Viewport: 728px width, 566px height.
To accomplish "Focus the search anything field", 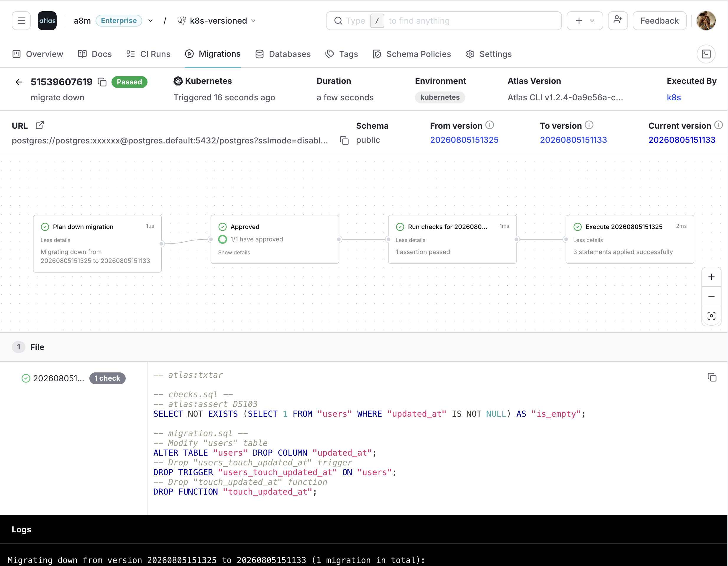I will pos(444,21).
